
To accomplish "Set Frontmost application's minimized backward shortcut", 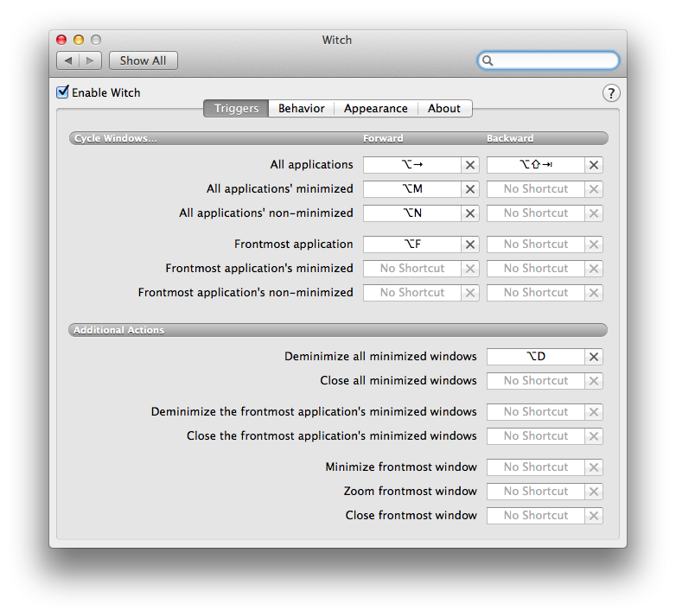I will pyautogui.click(x=536, y=269).
